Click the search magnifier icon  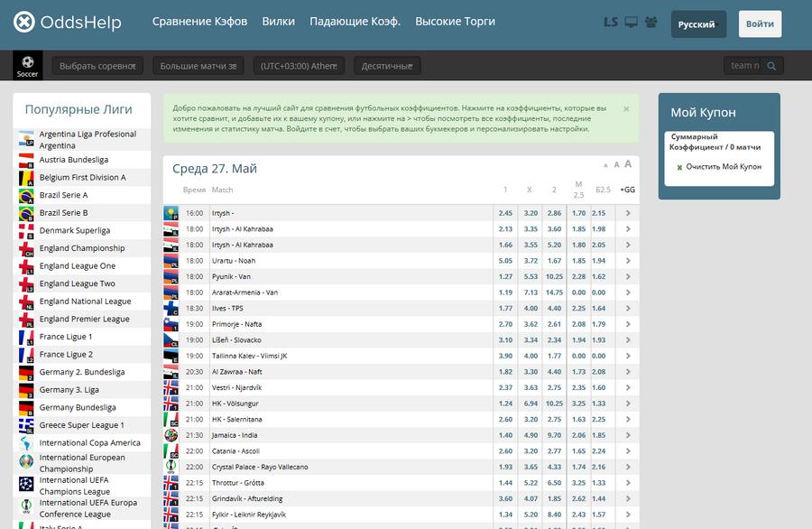[x=771, y=66]
